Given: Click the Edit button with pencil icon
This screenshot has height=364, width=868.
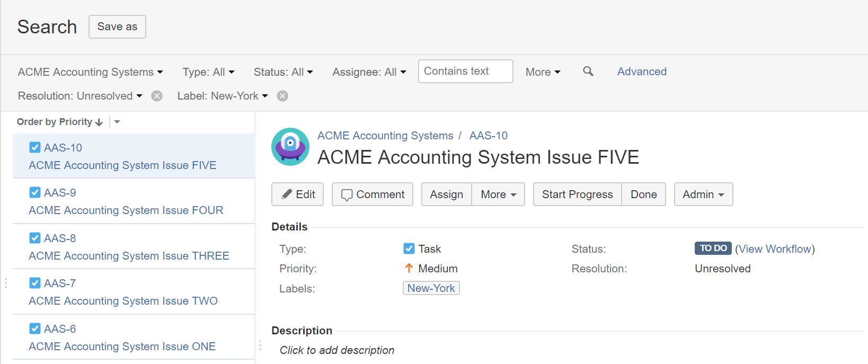Looking at the screenshot, I should click(298, 194).
